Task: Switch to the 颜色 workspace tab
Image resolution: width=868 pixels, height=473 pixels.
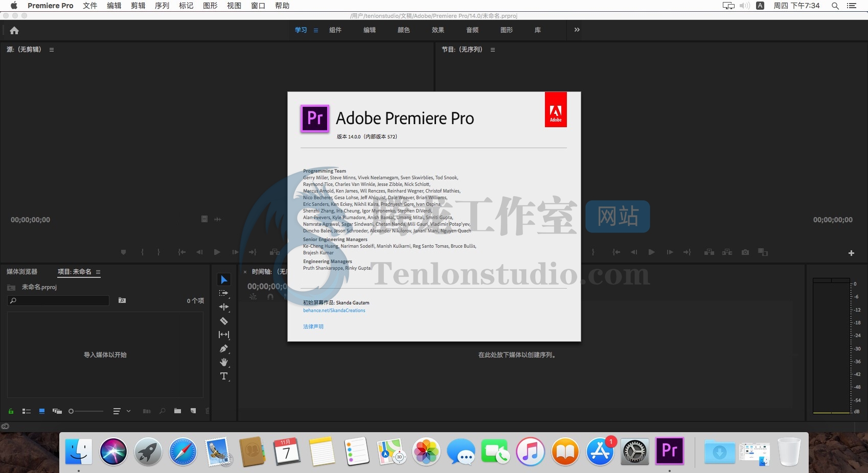Action: pos(404,30)
